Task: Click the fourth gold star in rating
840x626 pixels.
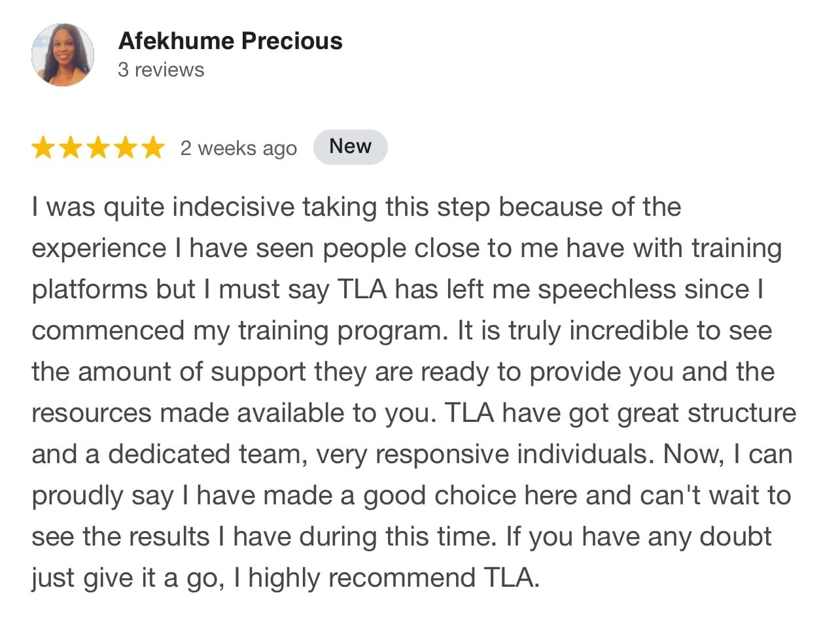Action: coord(126,148)
